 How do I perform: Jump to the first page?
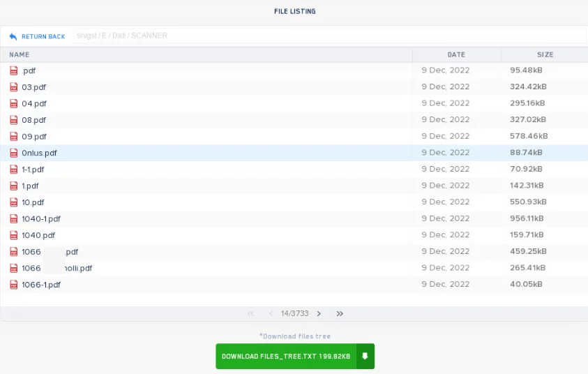click(250, 314)
